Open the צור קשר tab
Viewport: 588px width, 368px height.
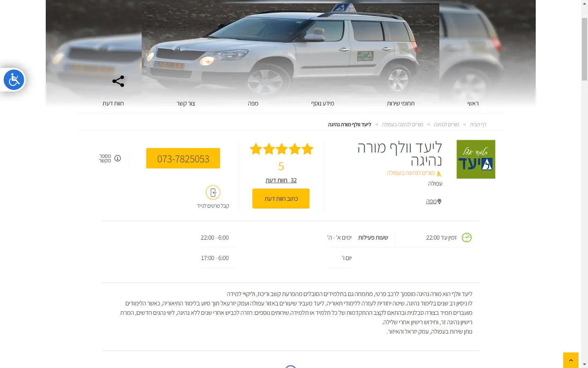pos(186,103)
